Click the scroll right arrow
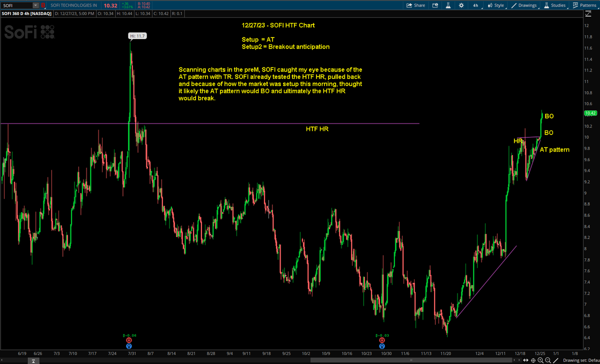 (520, 360)
